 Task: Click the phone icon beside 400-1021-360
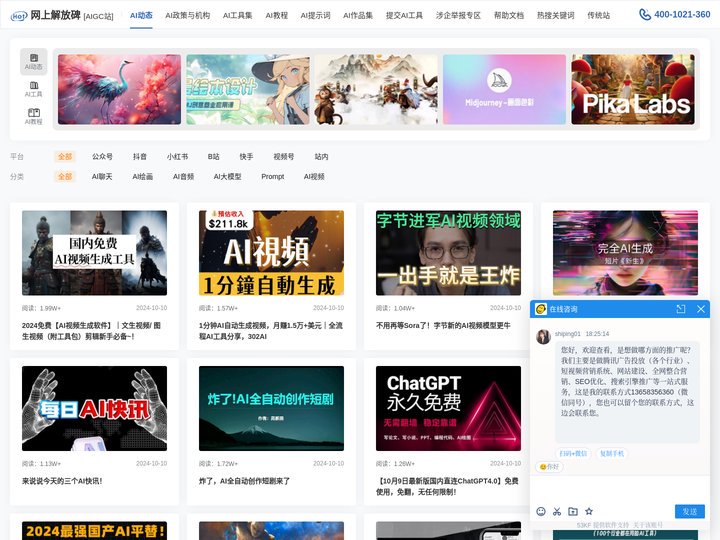pyautogui.click(x=645, y=15)
